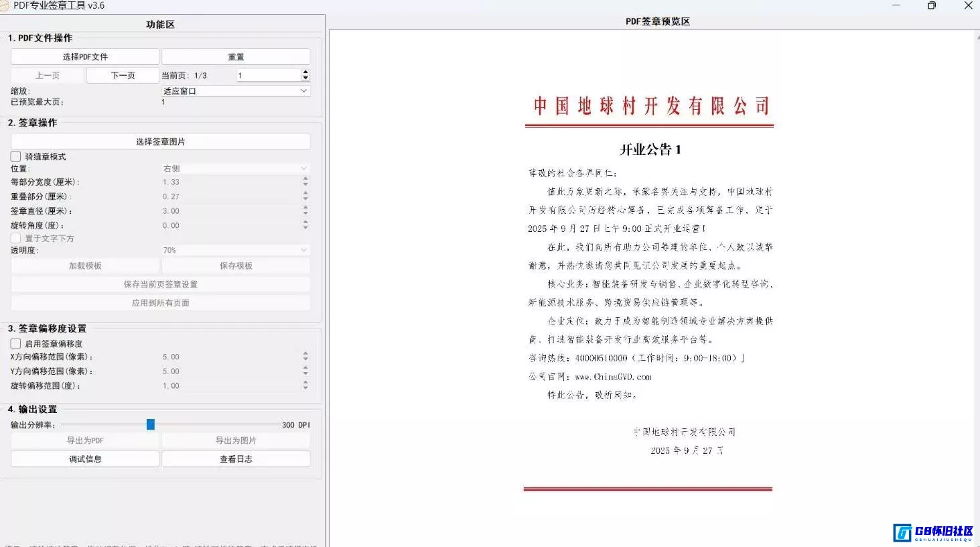Go to the next page with 下一页
Screen dimensions: 980x547
pyautogui.click(x=123, y=75)
